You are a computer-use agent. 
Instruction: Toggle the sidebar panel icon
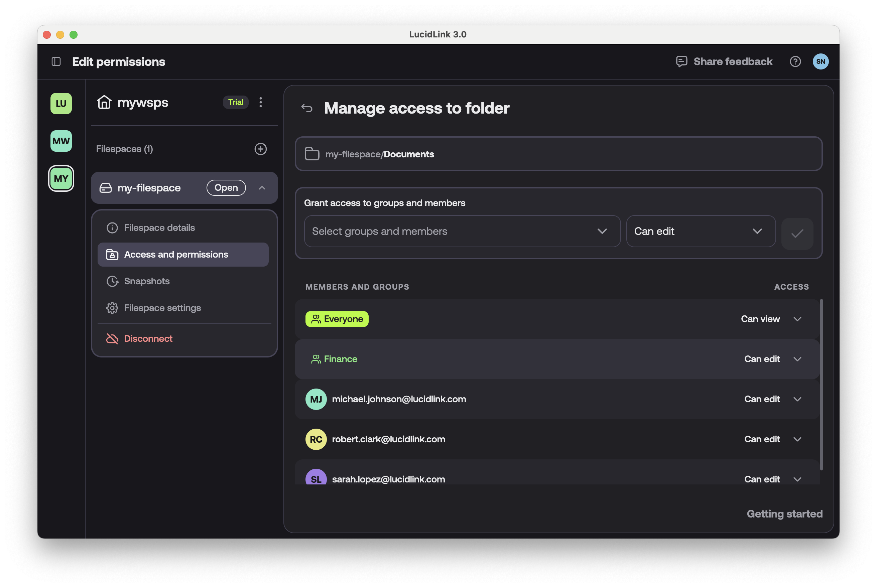pos(56,61)
